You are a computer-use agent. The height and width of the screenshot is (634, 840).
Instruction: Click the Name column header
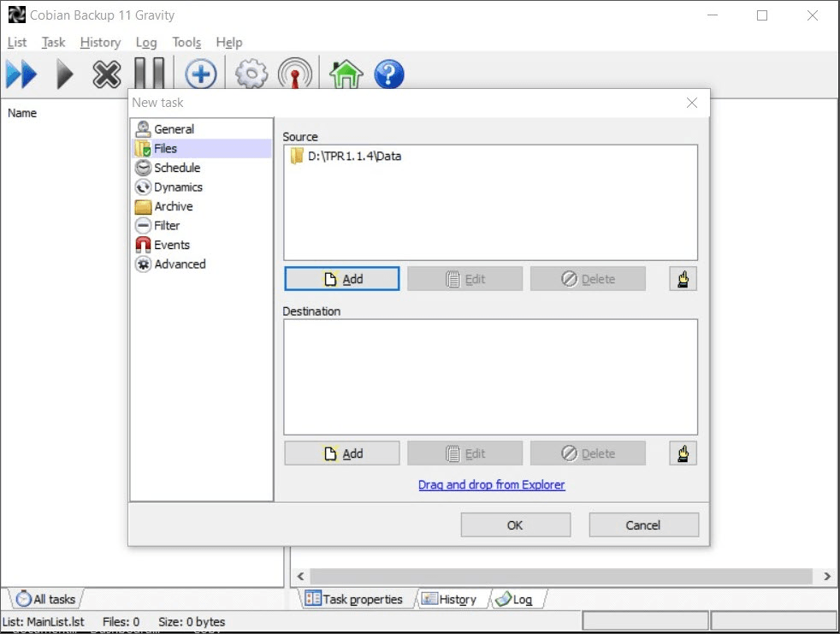coord(22,113)
